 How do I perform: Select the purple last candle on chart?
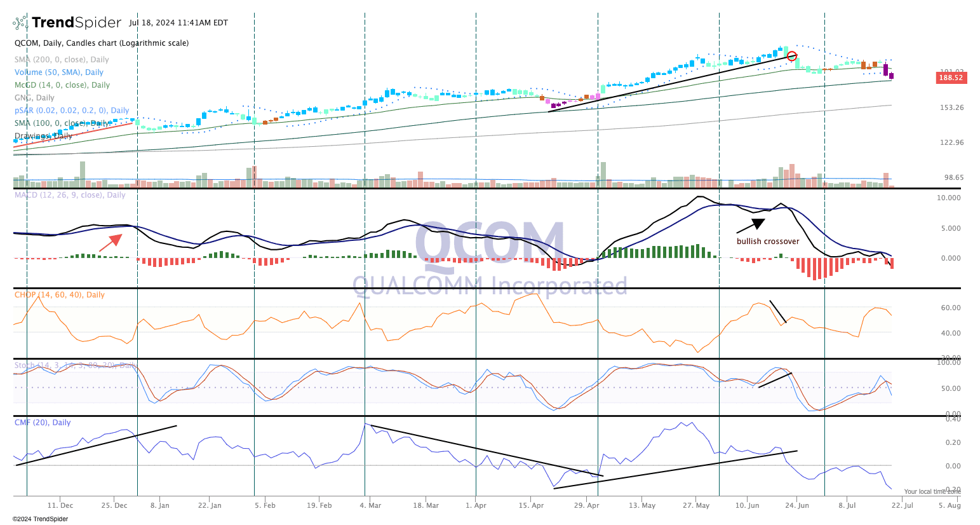point(892,76)
